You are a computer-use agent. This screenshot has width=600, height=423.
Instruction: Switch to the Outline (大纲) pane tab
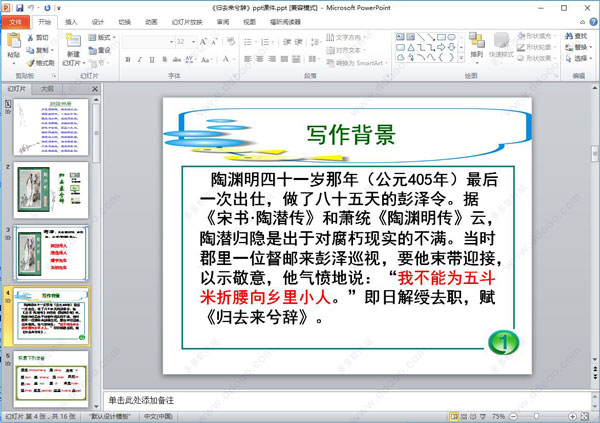tap(47, 89)
